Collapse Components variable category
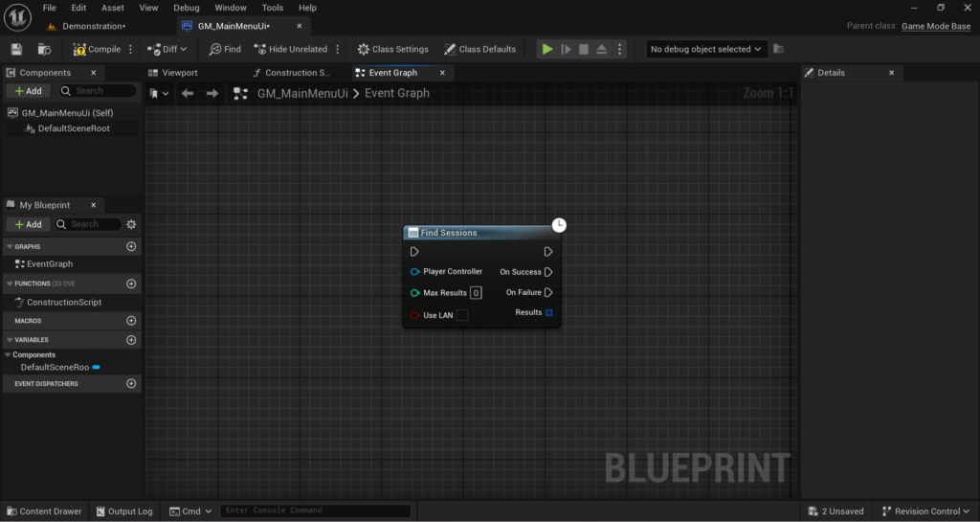The height and width of the screenshot is (522, 980). [8, 355]
